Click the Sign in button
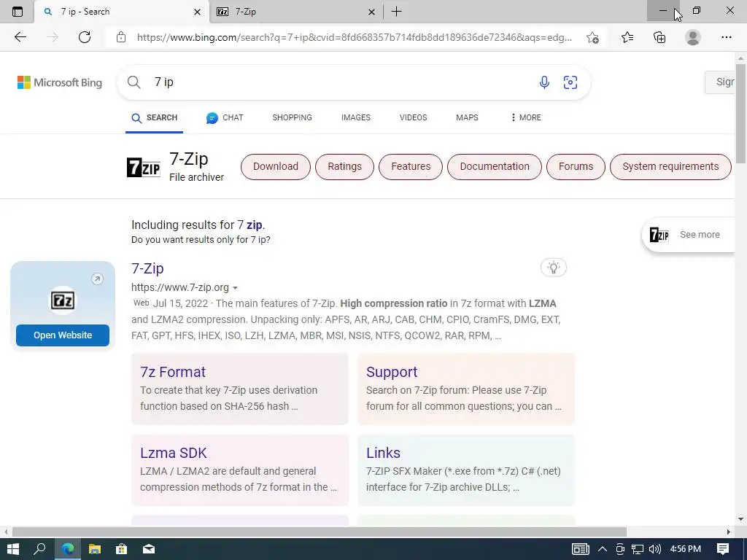The image size is (747, 560). coord(720,82)
